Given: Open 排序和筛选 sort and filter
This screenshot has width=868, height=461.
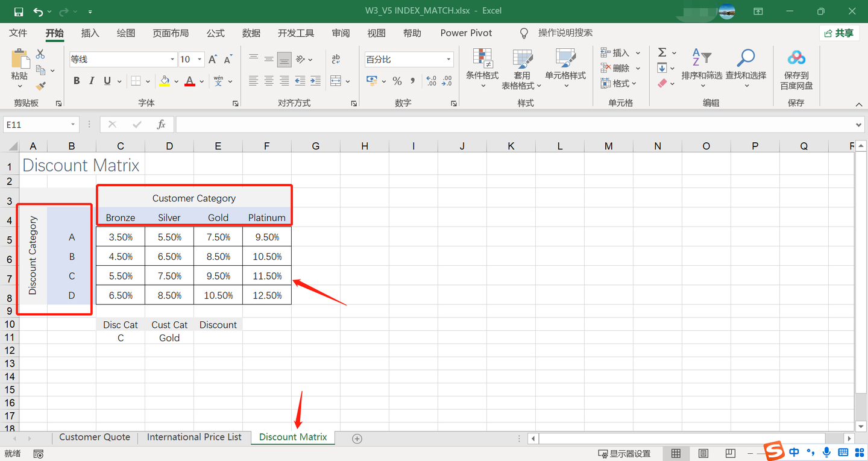Looking at the screenshot, I should click(702, 68).
